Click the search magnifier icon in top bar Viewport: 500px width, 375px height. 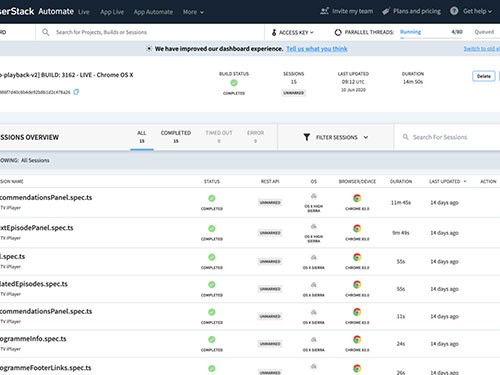click(46, 32)
